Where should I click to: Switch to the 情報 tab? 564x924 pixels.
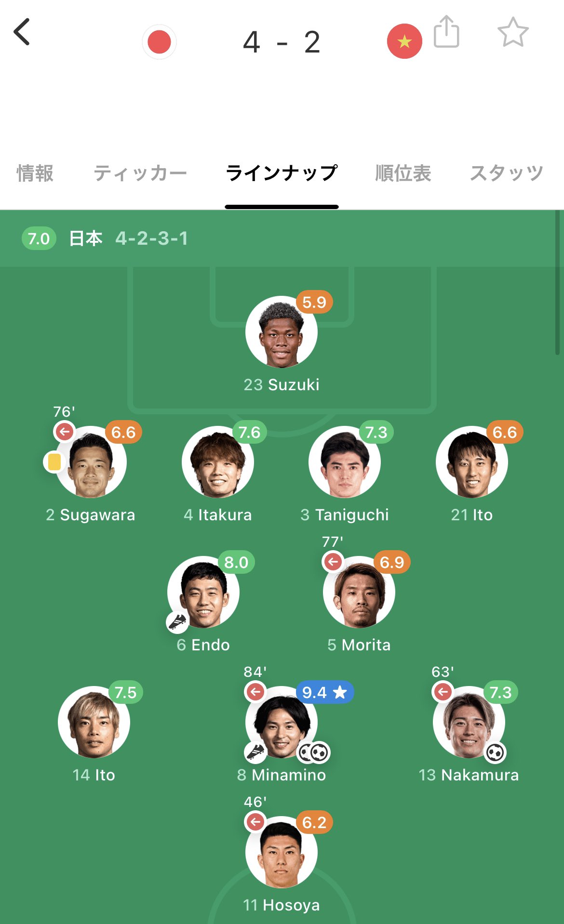pyautogui.click(x=35, y=173)
